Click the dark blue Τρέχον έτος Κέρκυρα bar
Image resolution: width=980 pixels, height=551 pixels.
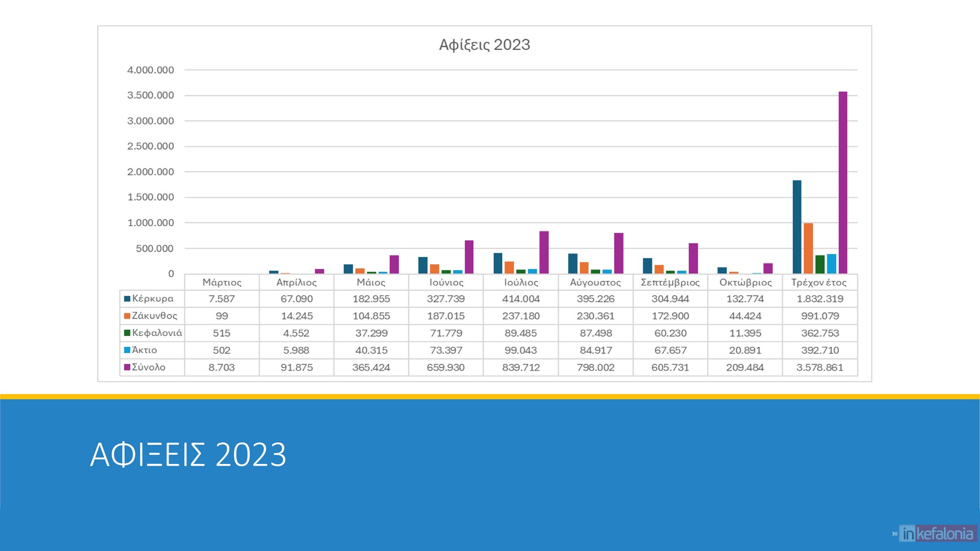pyautogui.click(x=797, y=227)
